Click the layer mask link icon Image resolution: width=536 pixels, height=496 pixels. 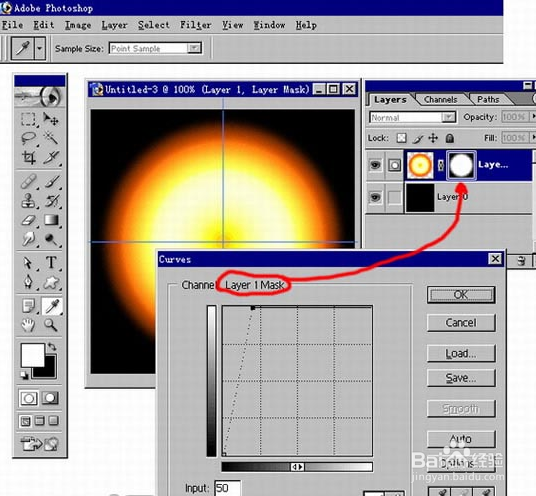(x=441, y=165)
